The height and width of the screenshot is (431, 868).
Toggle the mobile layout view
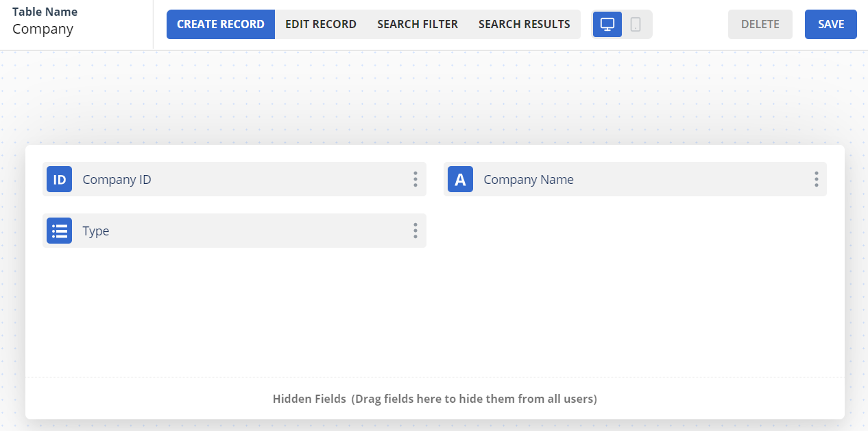pyautogui.click(x=636, y=24)
